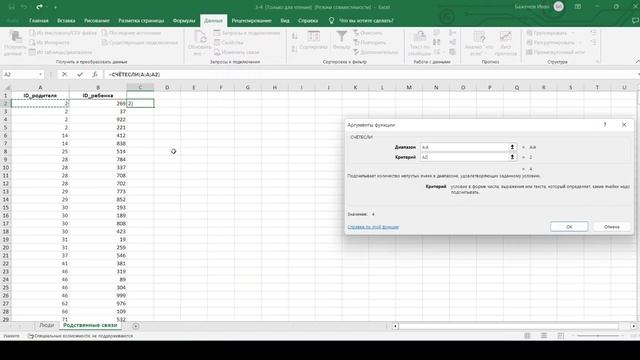The image size is (640, 360).
Task: Select column B header
Action: (x=98, y=87)
